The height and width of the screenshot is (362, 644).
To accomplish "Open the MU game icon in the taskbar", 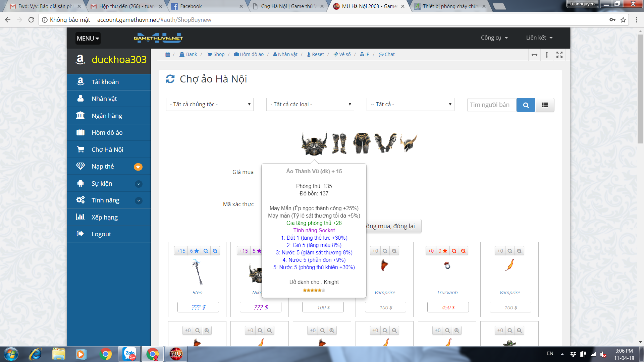I will coord(176,354).
